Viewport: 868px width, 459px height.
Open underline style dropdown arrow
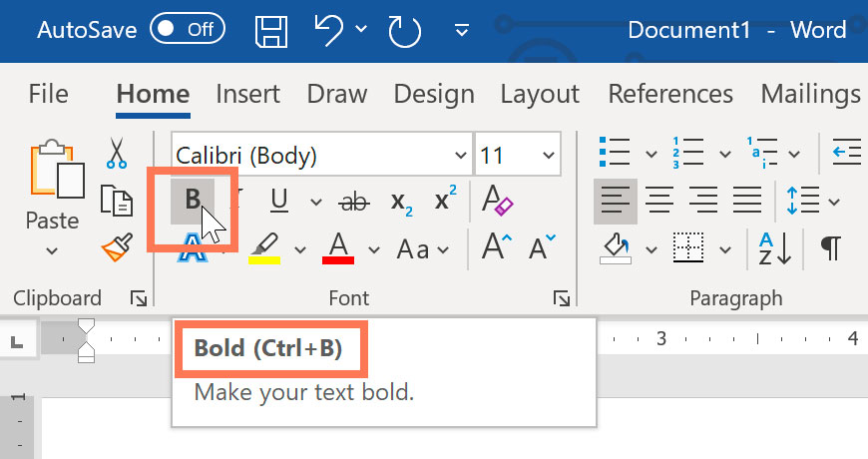[316, 202]
